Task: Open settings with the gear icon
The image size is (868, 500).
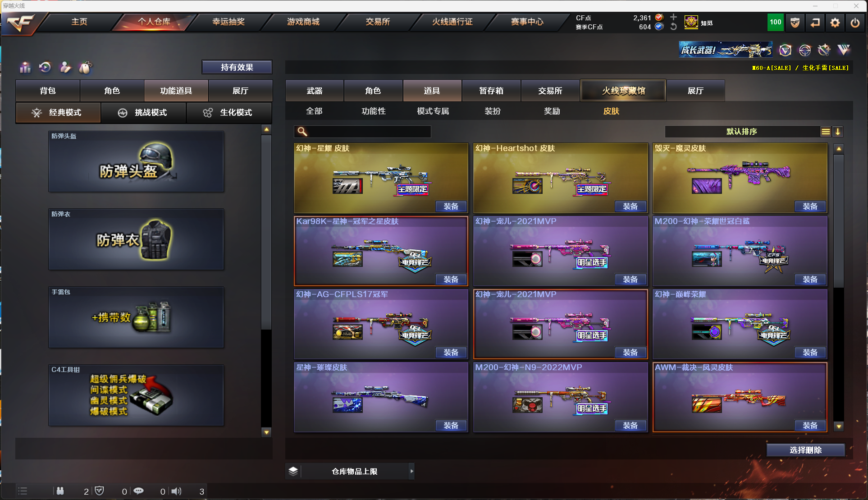Action: coord(835,23)
